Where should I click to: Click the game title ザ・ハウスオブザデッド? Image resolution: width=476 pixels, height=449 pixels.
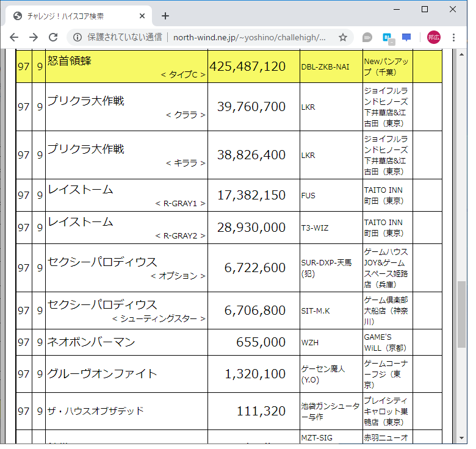pyautogui.click(x=95, y=411)
